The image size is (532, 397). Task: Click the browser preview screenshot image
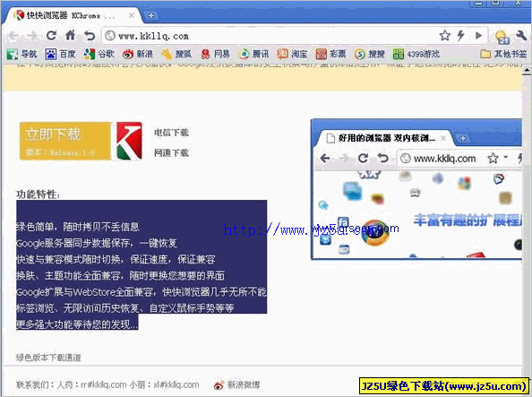416,189
